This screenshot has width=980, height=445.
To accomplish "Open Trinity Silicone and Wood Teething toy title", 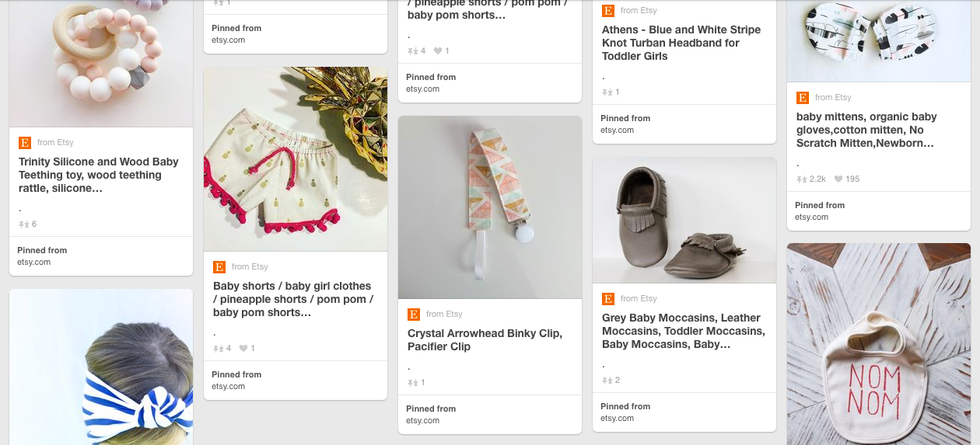I will pos(98,174).
